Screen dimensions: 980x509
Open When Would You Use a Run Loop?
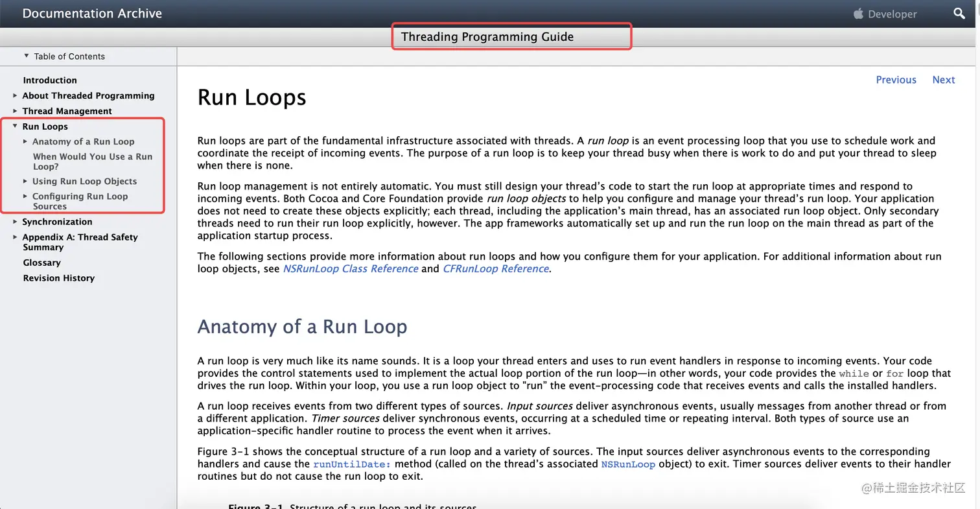(93, 161)
